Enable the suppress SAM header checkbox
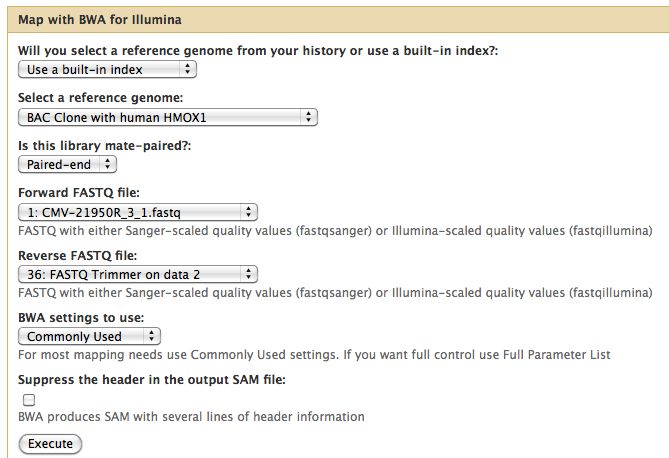 pos(29,399)
